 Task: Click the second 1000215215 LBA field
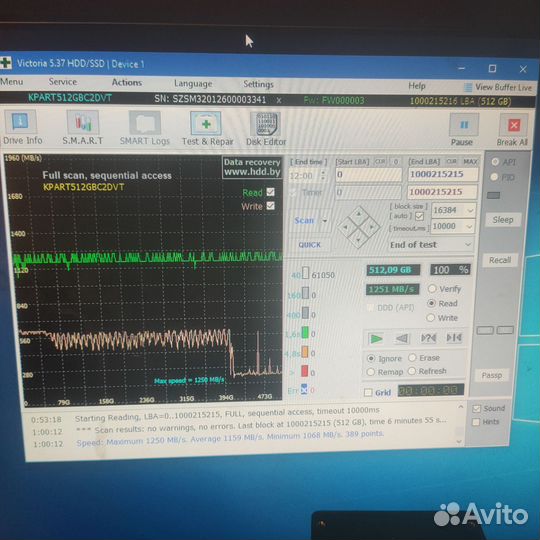[442, 192]
